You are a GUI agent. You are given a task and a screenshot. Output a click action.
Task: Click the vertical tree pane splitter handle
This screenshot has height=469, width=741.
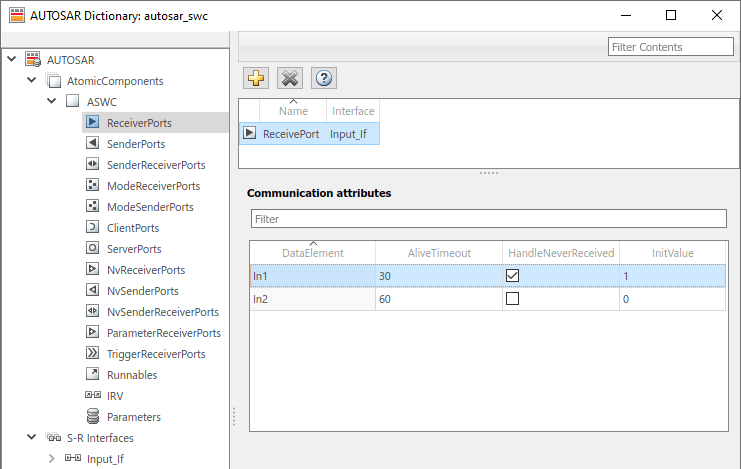click(233, 417)
